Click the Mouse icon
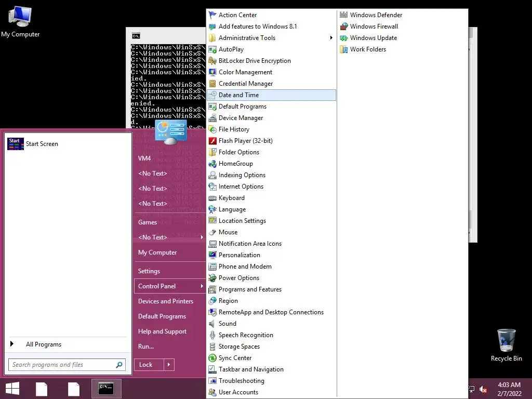Viewport: 532px width, 399px height. point(212,232)
